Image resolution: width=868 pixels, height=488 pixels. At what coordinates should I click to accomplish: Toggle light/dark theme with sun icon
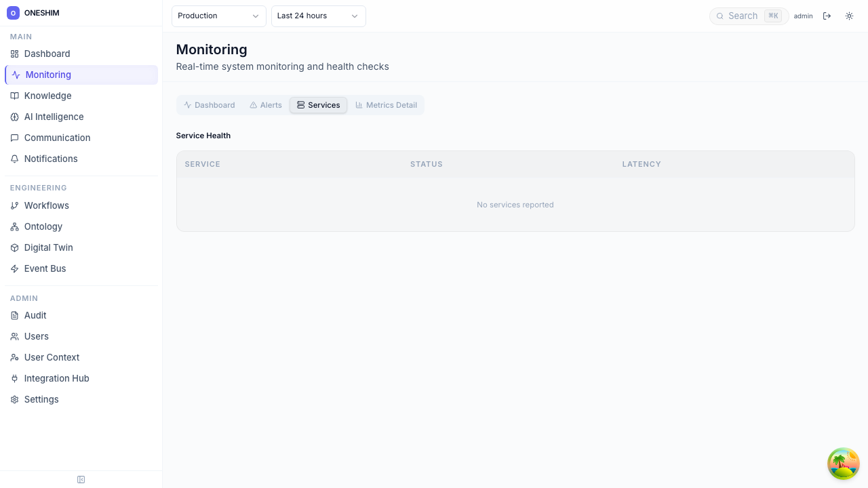[849, 16]
